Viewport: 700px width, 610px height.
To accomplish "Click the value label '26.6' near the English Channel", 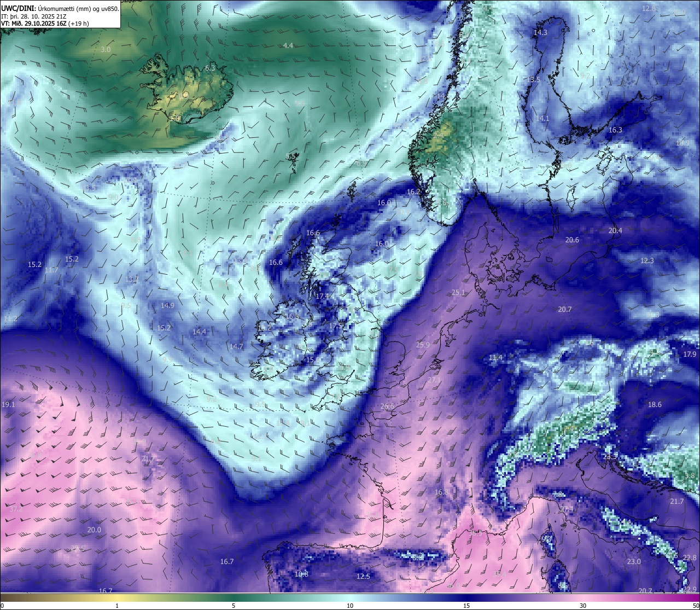I will (x=387, y=406).
